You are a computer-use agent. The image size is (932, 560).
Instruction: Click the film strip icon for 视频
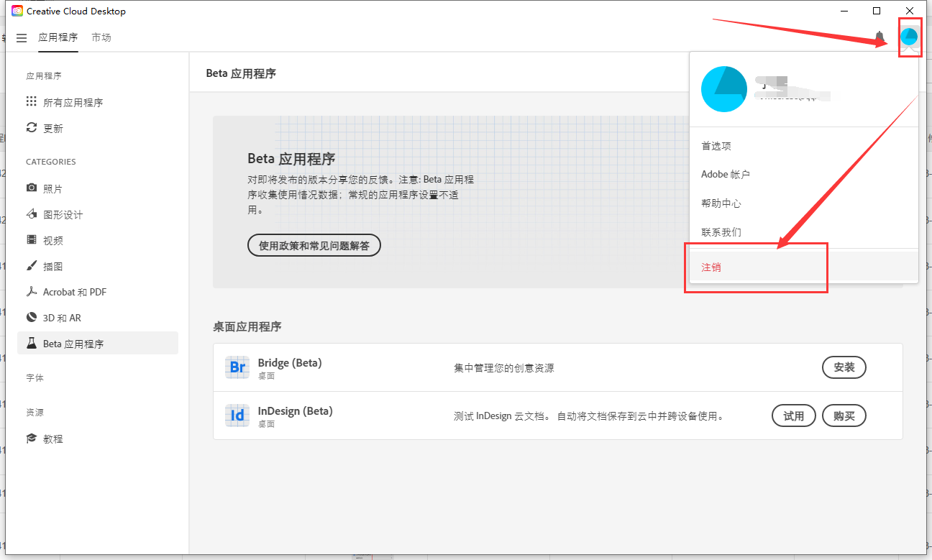(32, 240)
